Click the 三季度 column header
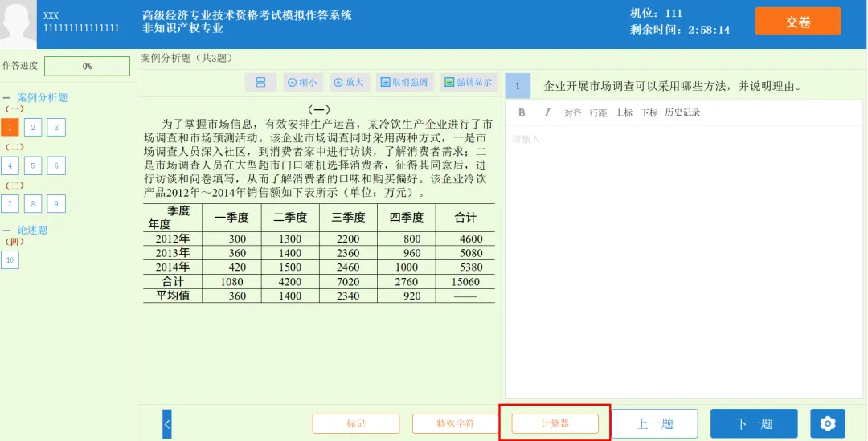868x441 pixels. (x=348, y=218)
